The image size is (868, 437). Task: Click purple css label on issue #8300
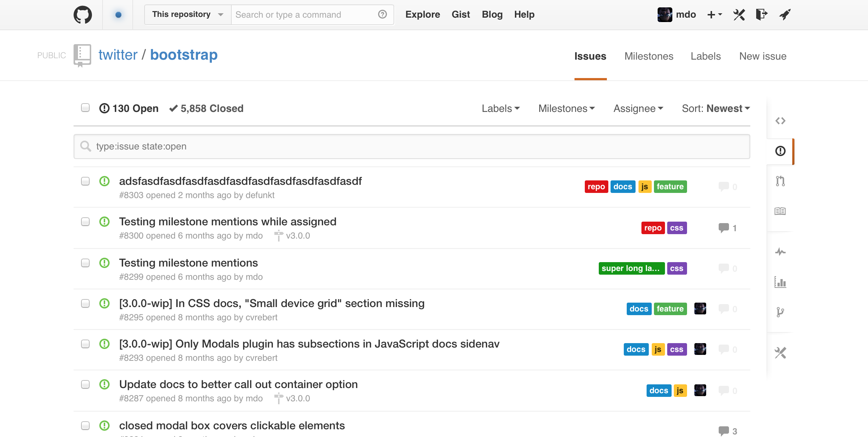click(x=677, y=228)
